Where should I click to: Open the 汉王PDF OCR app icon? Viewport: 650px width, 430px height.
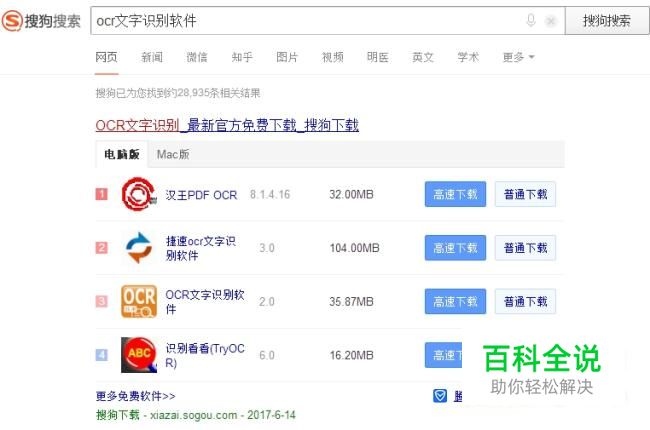point(139,194)
